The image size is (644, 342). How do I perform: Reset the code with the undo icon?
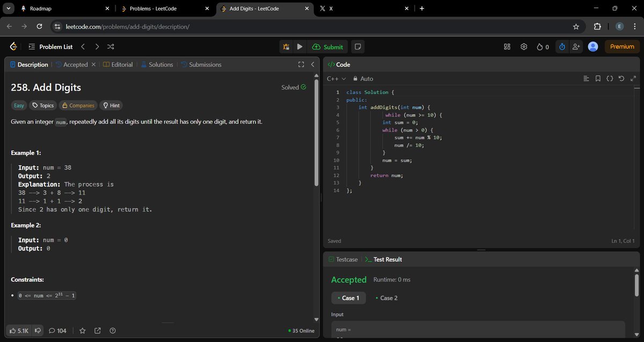(621, 78)
